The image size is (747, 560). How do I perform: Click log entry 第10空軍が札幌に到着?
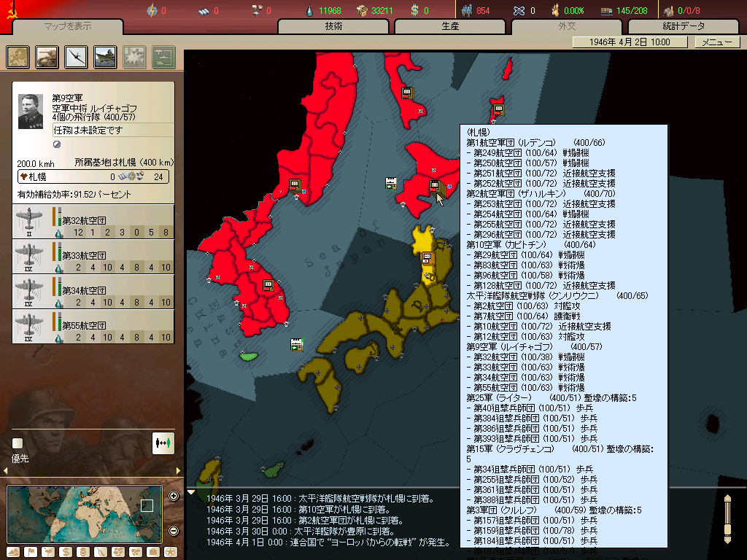click(x=298, y=509)
